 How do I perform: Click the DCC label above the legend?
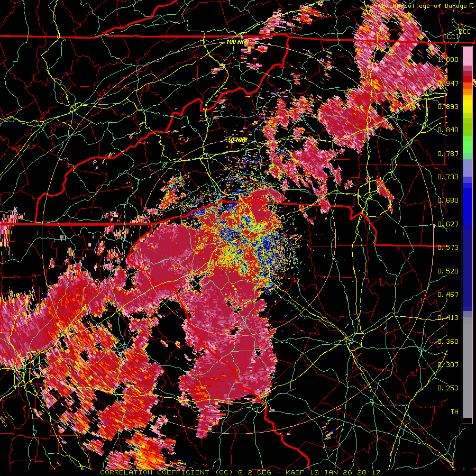pyautogui.click(x=465, y=32)
